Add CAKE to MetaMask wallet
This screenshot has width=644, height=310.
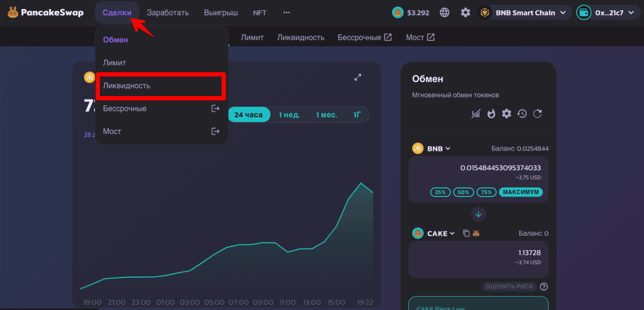(476, 233)
